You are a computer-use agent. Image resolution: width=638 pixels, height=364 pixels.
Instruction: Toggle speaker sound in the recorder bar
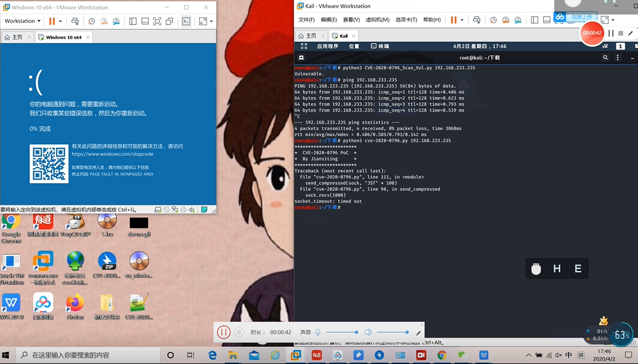pos(368,332)
